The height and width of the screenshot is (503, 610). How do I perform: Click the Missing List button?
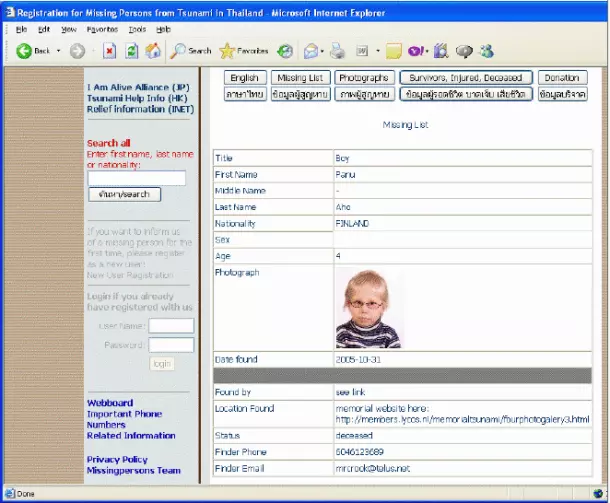(x=300, y=78)
